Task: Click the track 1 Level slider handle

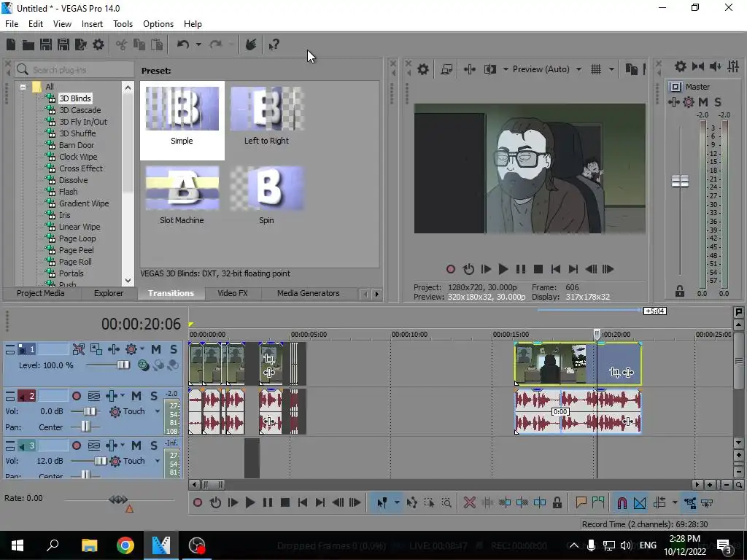Action: (123, 365)
